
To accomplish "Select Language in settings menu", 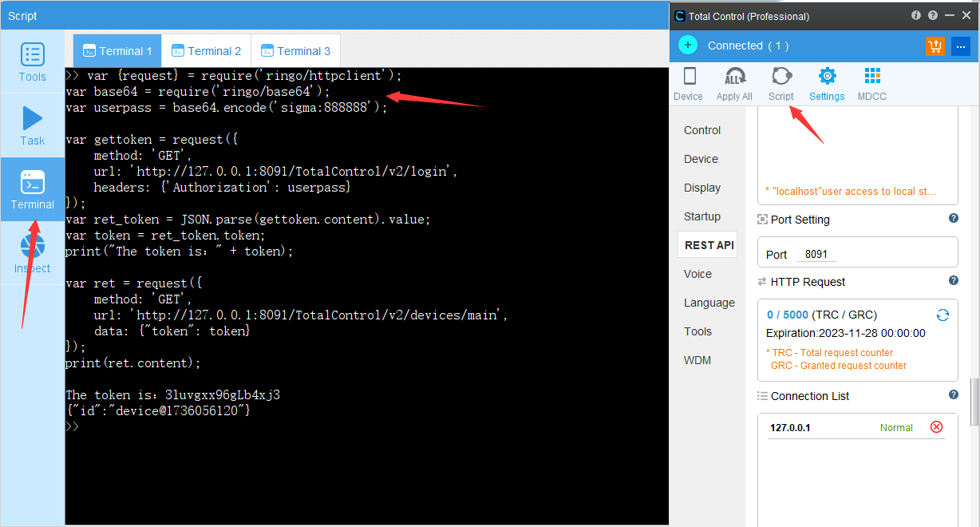I will [x=709, y=303].
